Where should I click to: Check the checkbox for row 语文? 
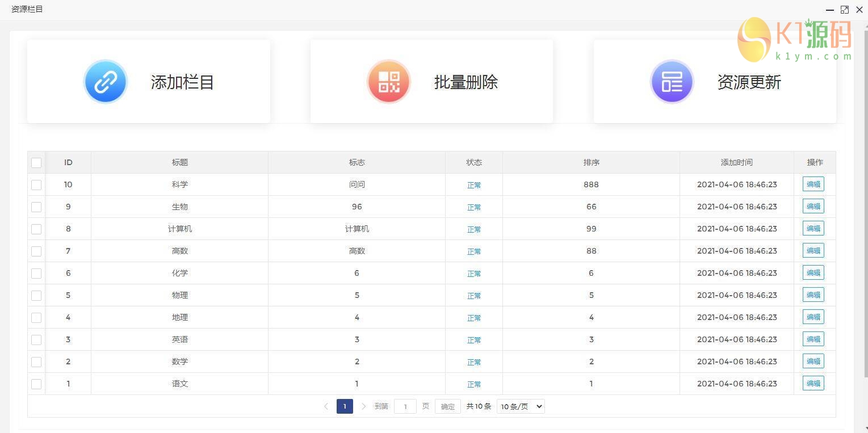tap(36, 384)
